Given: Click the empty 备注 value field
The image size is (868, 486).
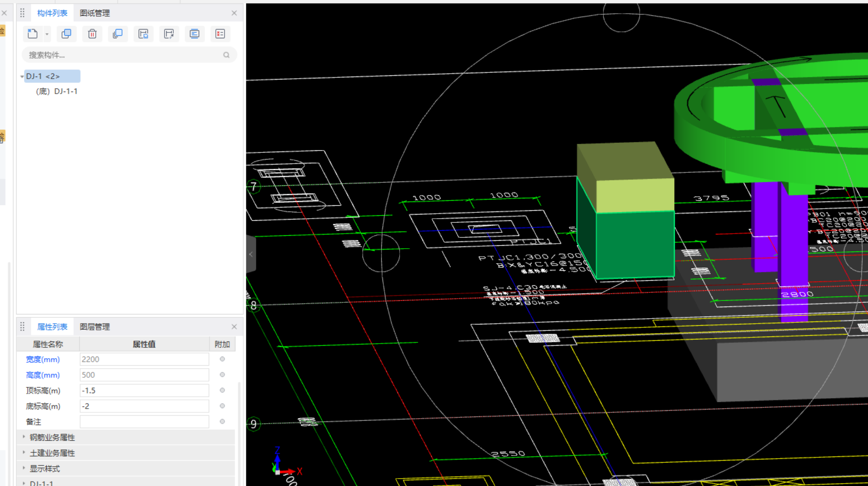Looking at the screenshot, I should click(x=144, y=422).
